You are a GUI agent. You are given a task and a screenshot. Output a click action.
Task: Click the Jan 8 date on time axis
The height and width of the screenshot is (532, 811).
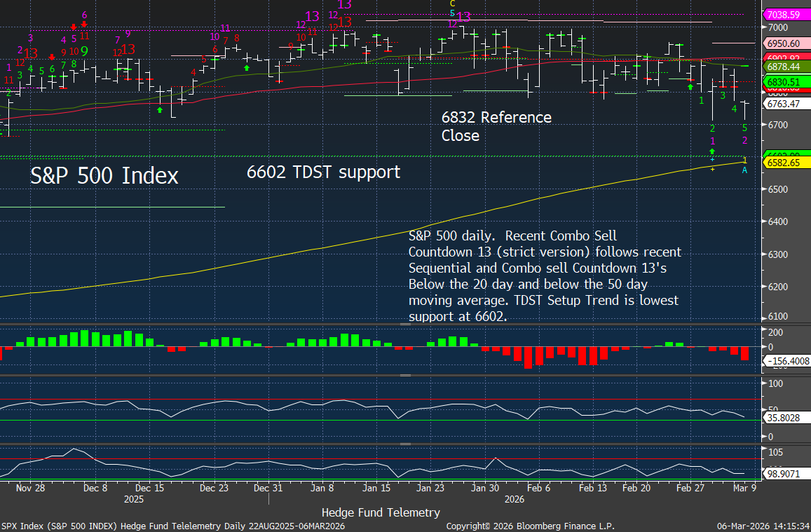[322, 488]
